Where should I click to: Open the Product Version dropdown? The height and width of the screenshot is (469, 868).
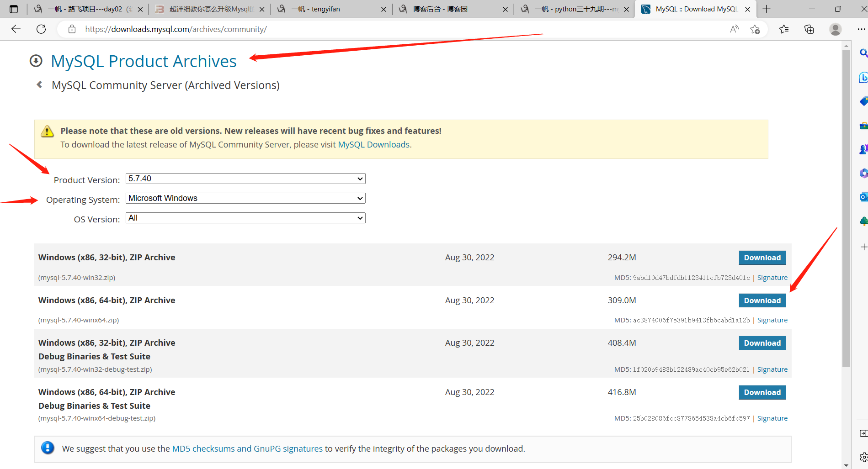245,179
